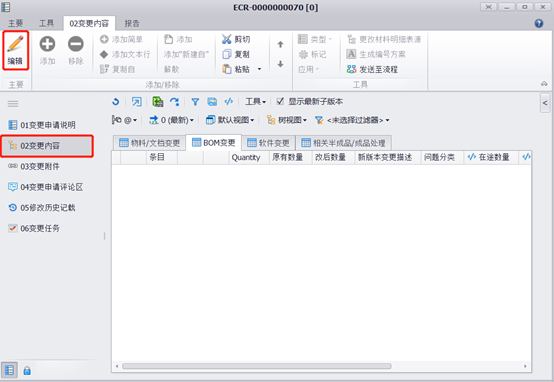Open the 默认视图 dropdown

[x=230, y=120]
